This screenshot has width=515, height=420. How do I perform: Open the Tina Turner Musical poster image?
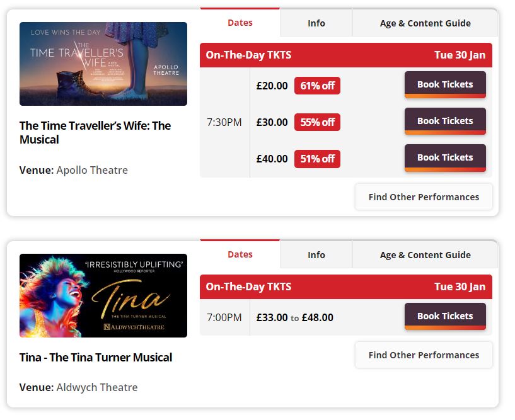click(x=103, y=295)
